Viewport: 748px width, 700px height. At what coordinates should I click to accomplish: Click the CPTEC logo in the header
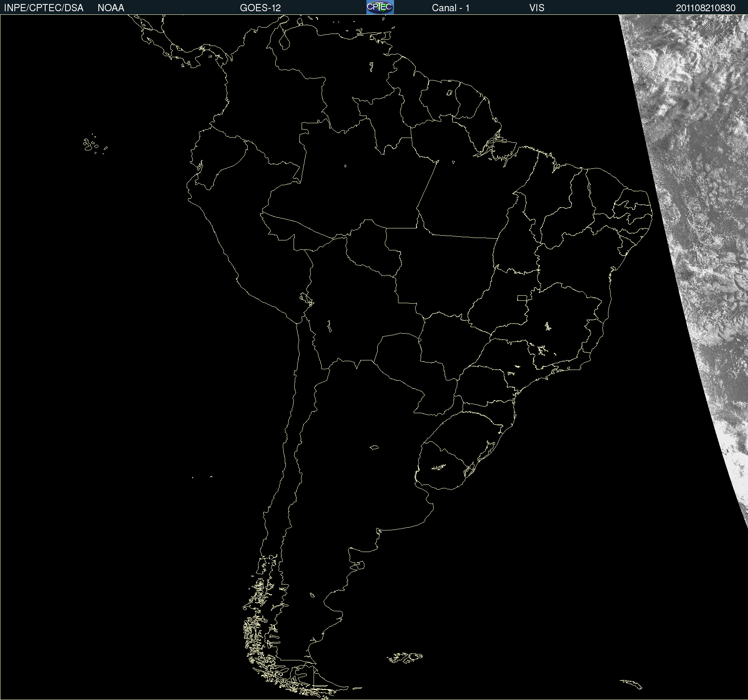pyautogui.click(x=380, y=7)
